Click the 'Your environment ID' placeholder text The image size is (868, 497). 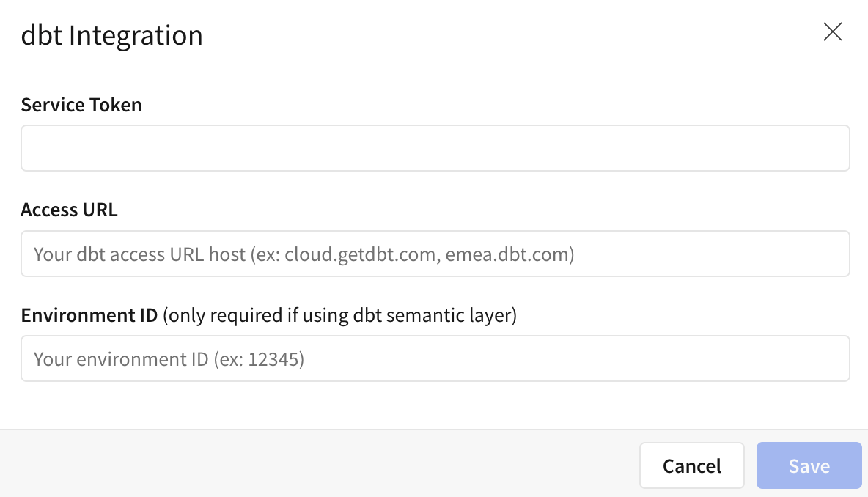[x=121, y=359]
